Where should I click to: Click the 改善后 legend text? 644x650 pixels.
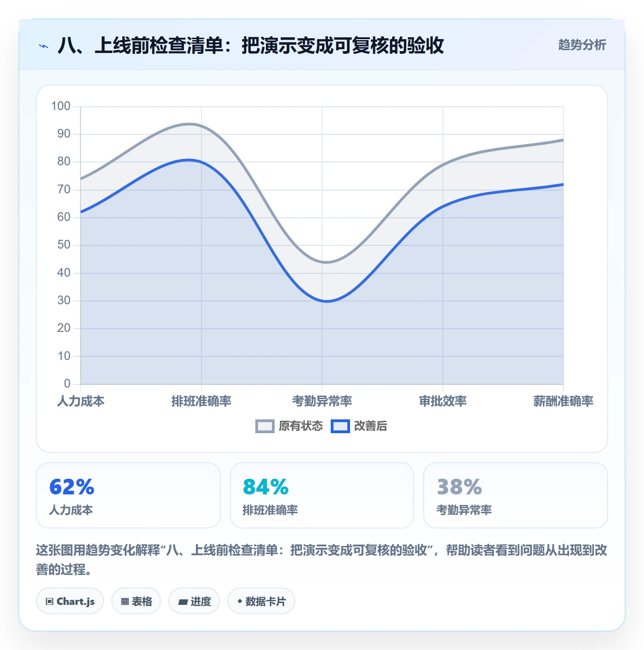(370, 426)
